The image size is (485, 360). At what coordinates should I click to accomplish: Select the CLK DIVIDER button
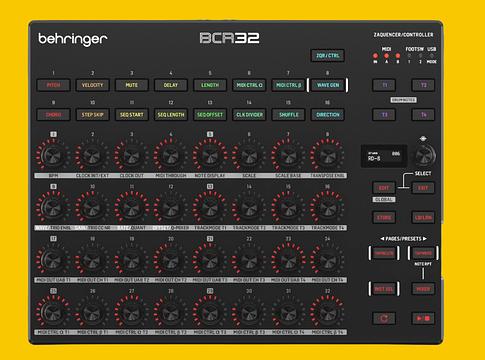249,115
